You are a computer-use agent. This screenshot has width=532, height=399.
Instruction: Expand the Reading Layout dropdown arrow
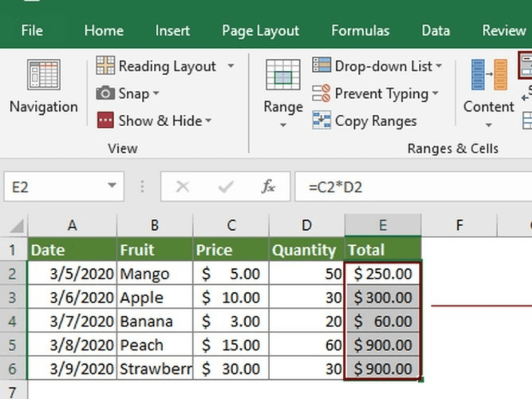(x=231, y=66)
